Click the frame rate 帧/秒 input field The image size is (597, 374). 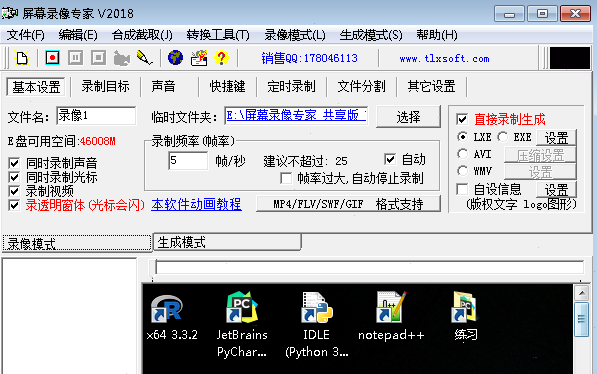188,160
